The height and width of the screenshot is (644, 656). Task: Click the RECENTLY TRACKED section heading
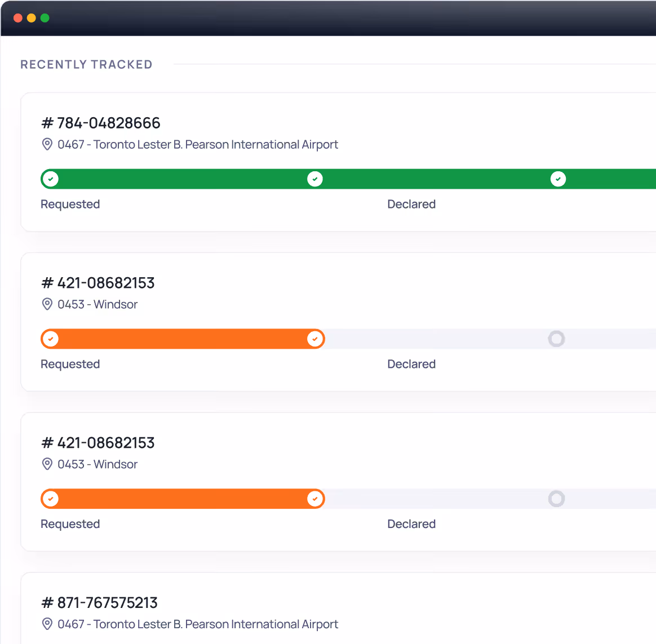click(x=87, y=64)
